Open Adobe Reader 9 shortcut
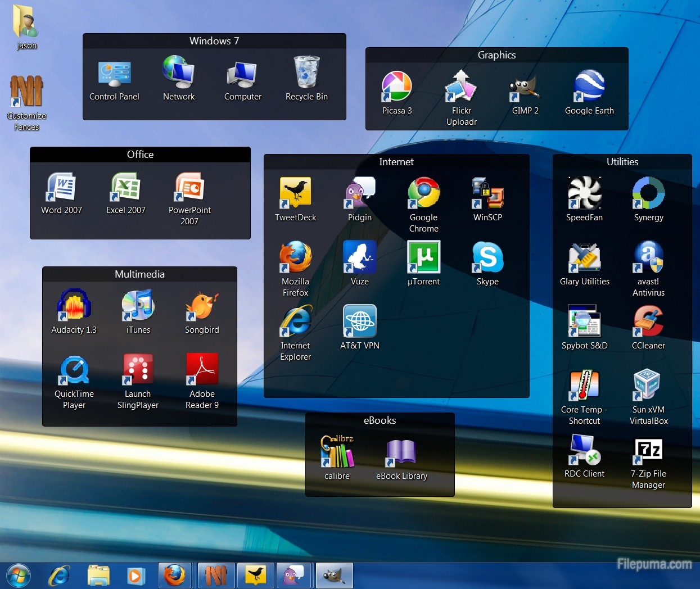The height and width of the screenshot is (589, 700). [202, 382]
